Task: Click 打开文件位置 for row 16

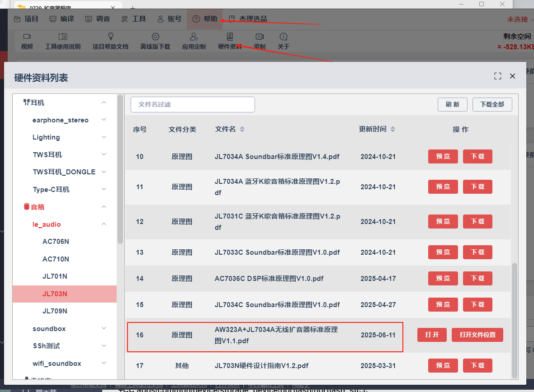Action: [477, 335]
